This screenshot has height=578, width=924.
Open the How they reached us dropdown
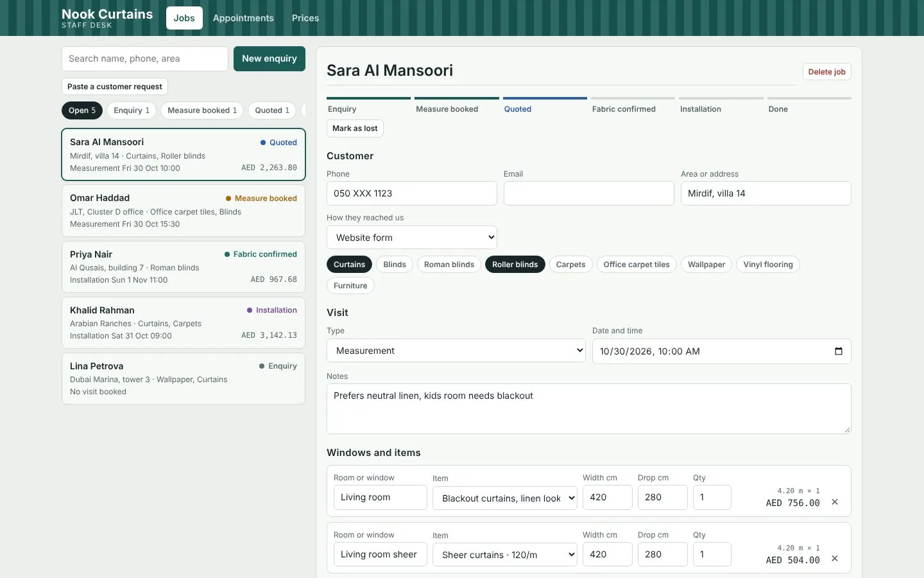pos(412,238)
